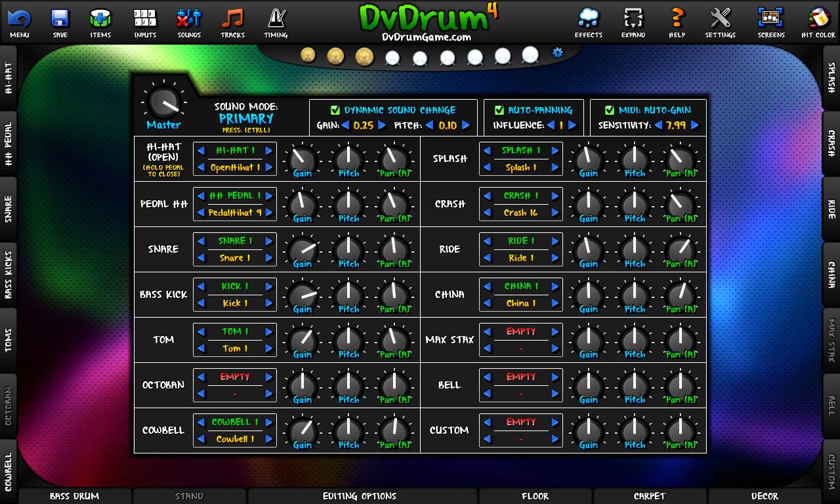
Task: Click the blue gear above the panel
Action: tap(558, 52)
